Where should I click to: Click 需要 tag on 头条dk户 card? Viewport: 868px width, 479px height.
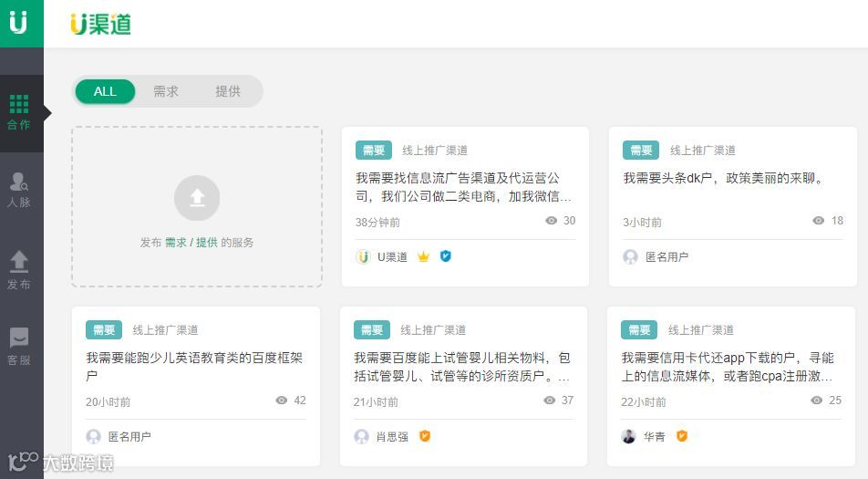point(641,150)
